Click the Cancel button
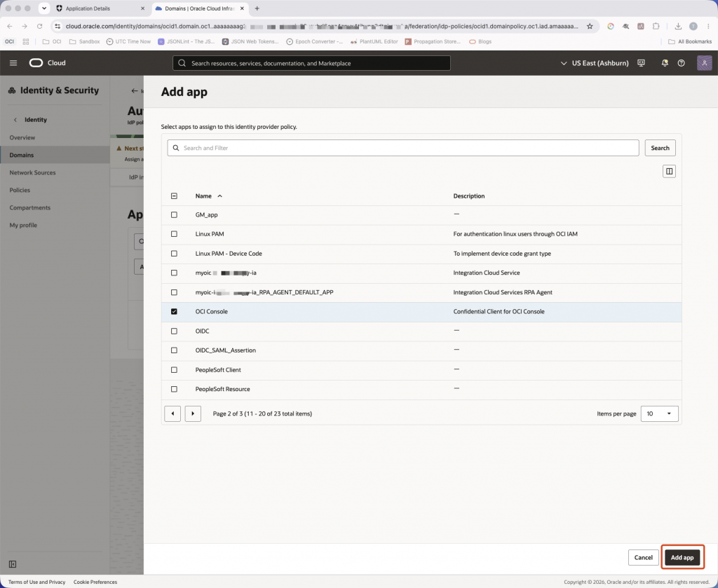718x588 pixels. click(643, 557)
